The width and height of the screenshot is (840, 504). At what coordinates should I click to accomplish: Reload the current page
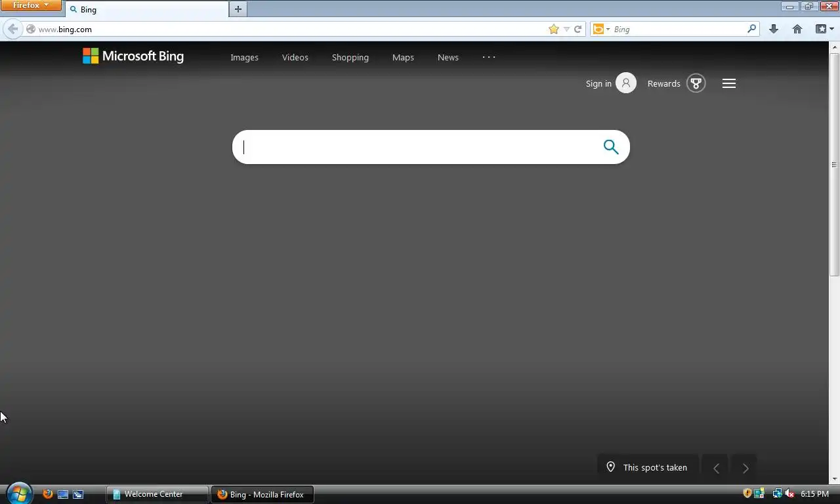[x=578, y=29]
